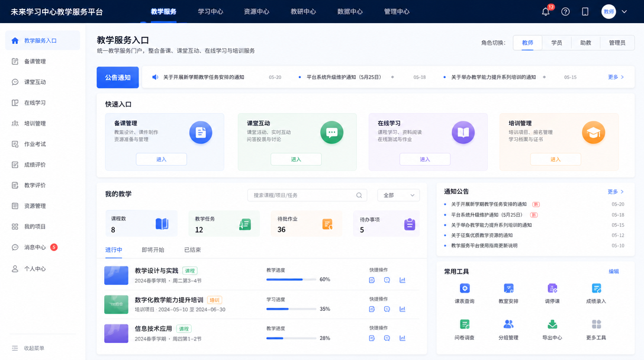
Task: Open the 数据中心 top menu
Action: (x=350, y=11)
